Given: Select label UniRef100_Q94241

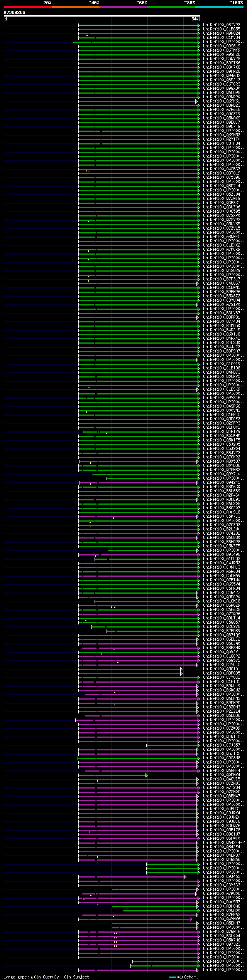Looking at the screenshot, I should (x=222, y=483).
